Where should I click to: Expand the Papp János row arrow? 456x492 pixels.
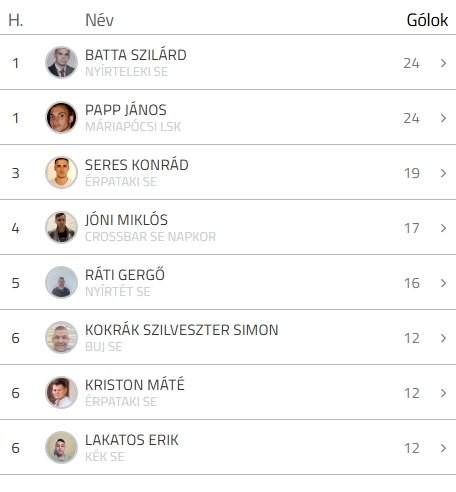click(x=443, y=118)
